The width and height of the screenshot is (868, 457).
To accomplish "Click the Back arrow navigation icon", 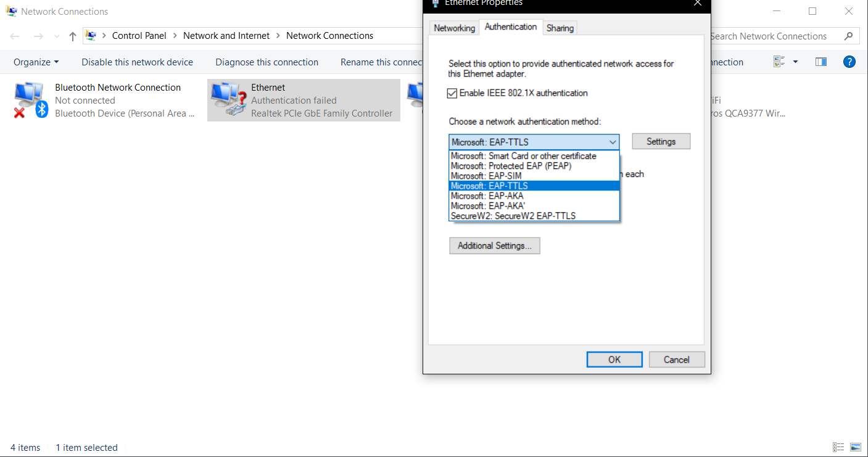I will click(x=15, y=36).
